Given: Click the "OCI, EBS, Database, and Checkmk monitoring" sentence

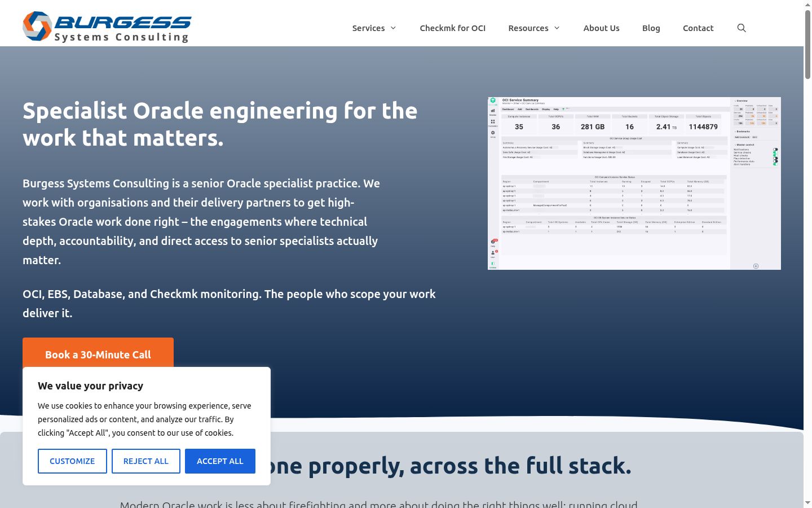Looking at the screenshot, I should [229, 304].
